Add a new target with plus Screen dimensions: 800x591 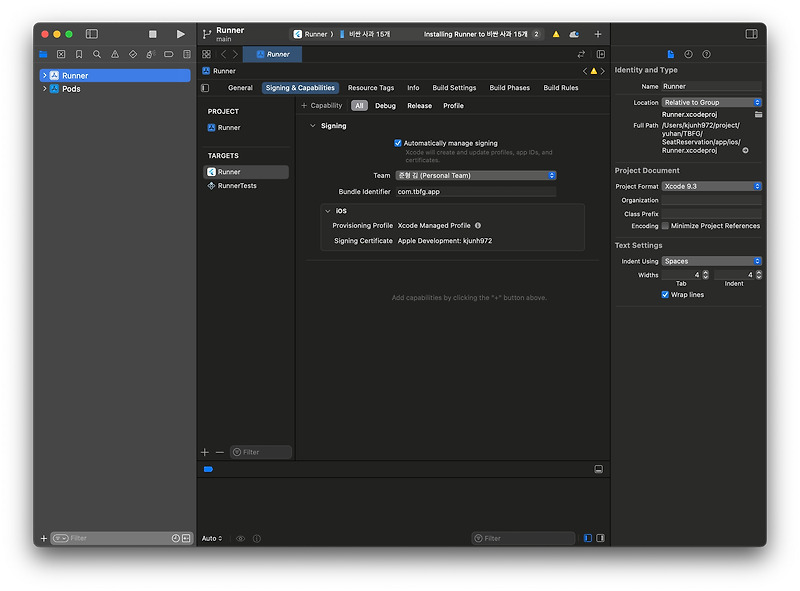tap(205, 452)
